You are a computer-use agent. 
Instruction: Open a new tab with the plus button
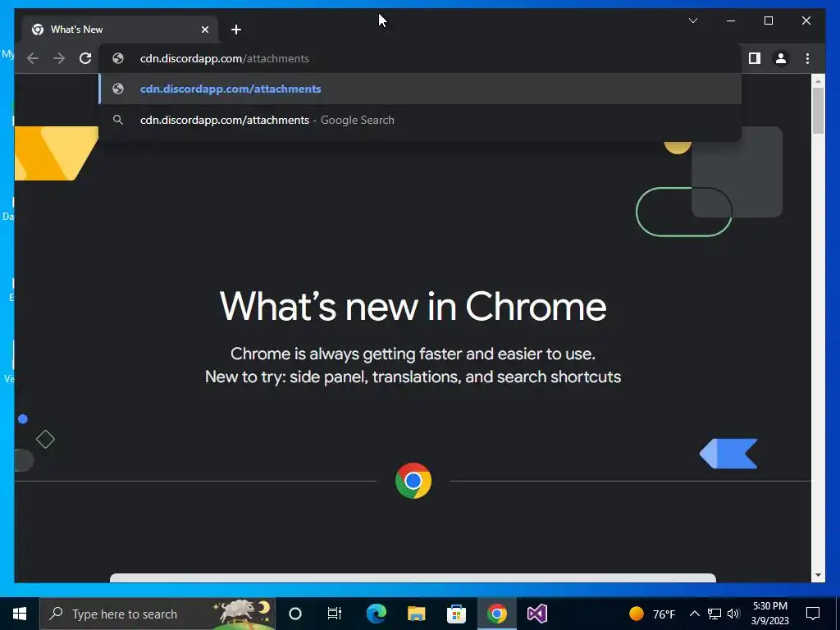pos(236,30)
